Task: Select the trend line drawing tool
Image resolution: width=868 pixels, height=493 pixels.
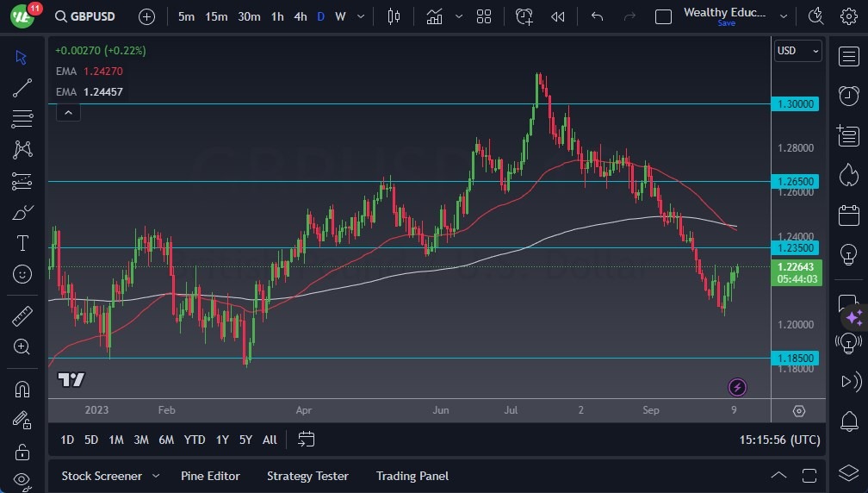Action: coord(22,88)
